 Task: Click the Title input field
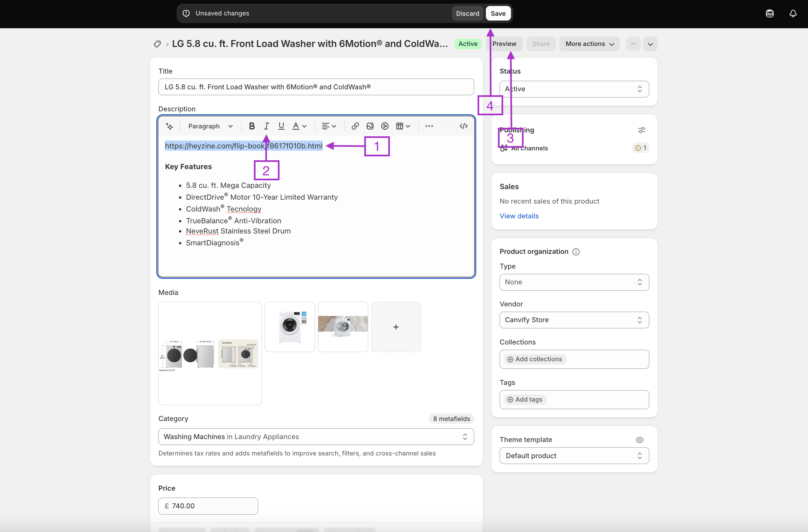pyautogui.click(x=316, y=87)
